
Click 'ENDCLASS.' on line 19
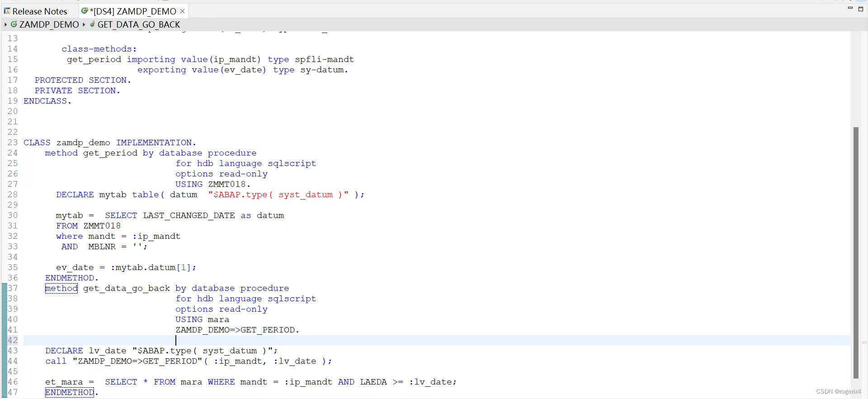click(x=47, y=101)
